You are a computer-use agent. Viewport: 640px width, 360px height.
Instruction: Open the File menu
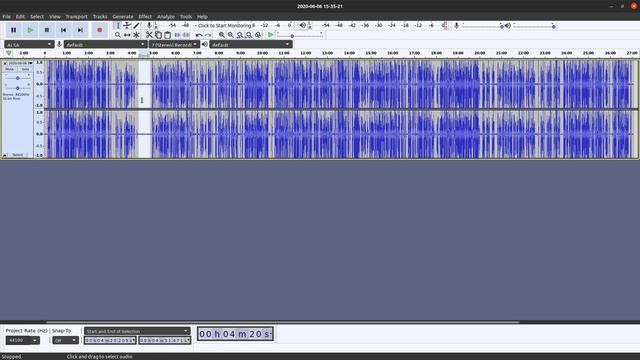click(x=7, y=17)
